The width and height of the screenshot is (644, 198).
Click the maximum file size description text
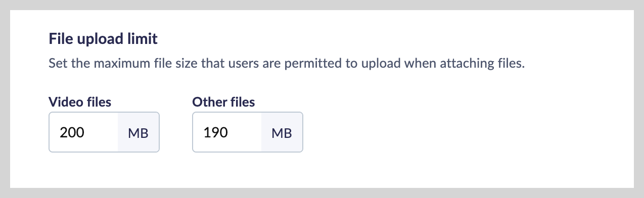pyautogui.click(x=287, y=65)
